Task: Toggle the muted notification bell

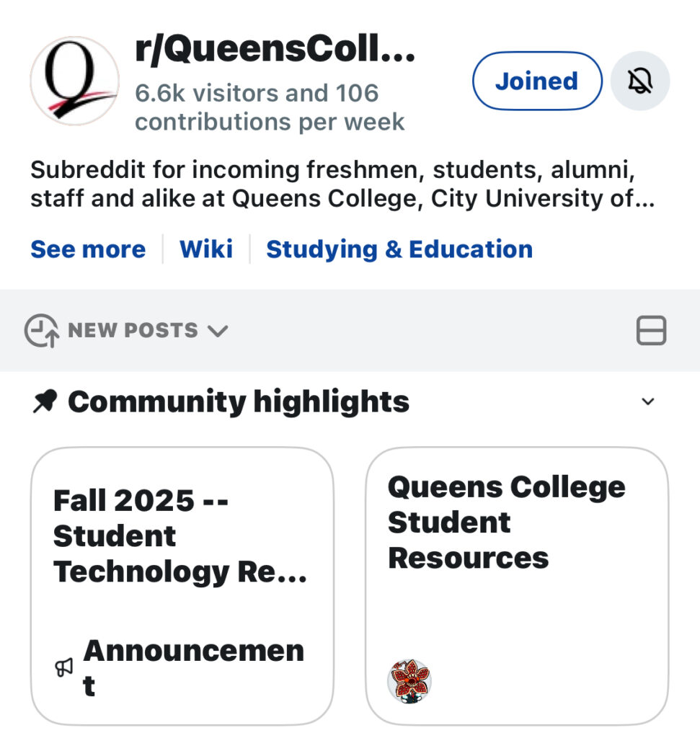Action: click(x=639, y=81)
